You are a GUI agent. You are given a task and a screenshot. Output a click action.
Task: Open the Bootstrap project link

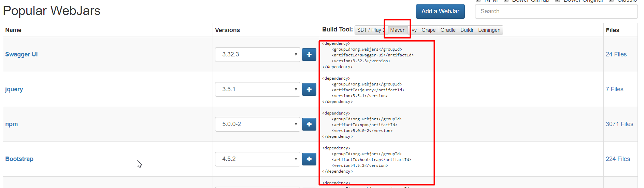coord(19,159)
